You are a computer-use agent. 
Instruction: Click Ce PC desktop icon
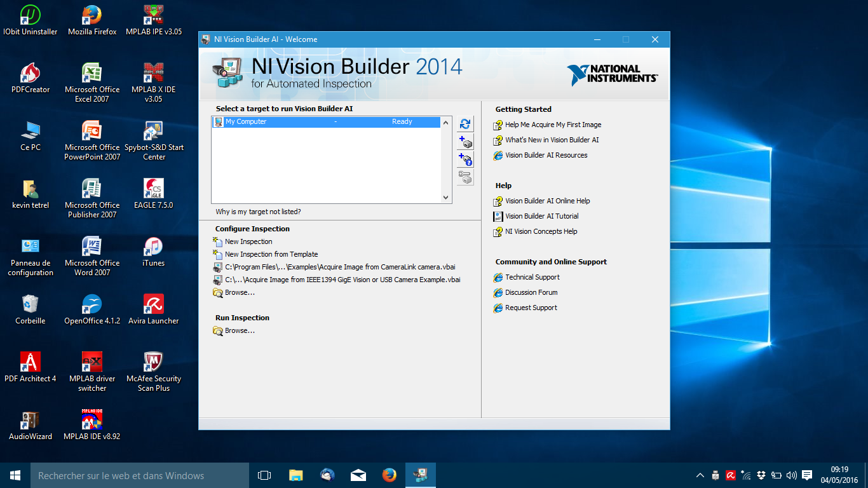click(31, 136)
